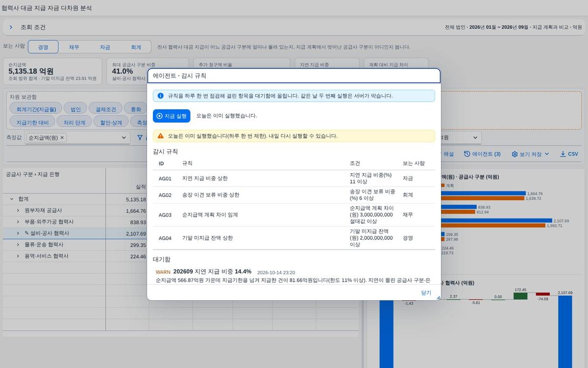Select the AG01 rule row
The width and height of the screenshot is (588, 368).
[x=294, y=179]
